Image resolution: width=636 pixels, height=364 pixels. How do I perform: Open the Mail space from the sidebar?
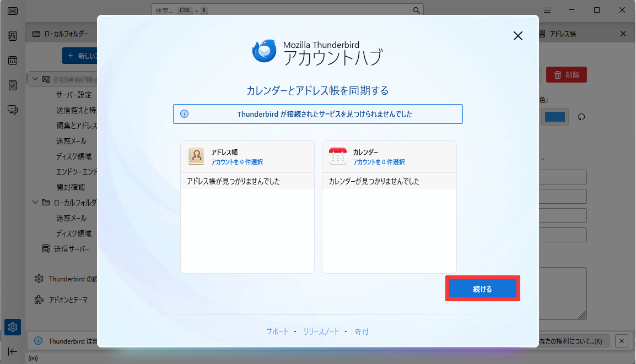pos(12,10)
